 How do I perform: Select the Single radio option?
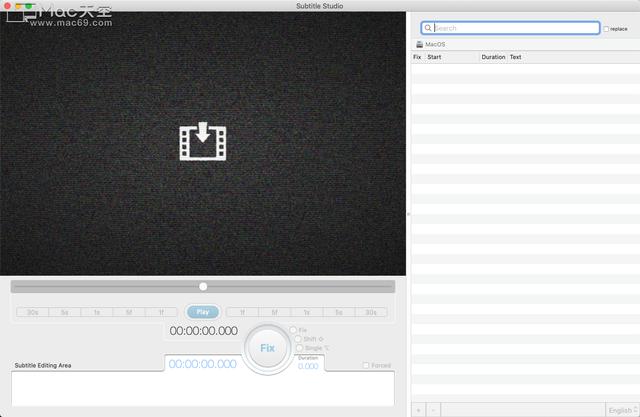coord(299,348)
